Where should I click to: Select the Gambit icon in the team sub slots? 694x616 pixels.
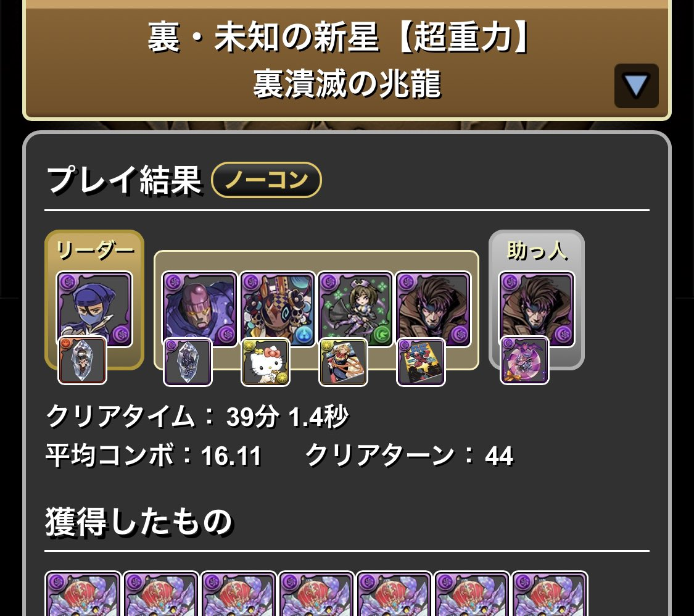tap(434, 309)
